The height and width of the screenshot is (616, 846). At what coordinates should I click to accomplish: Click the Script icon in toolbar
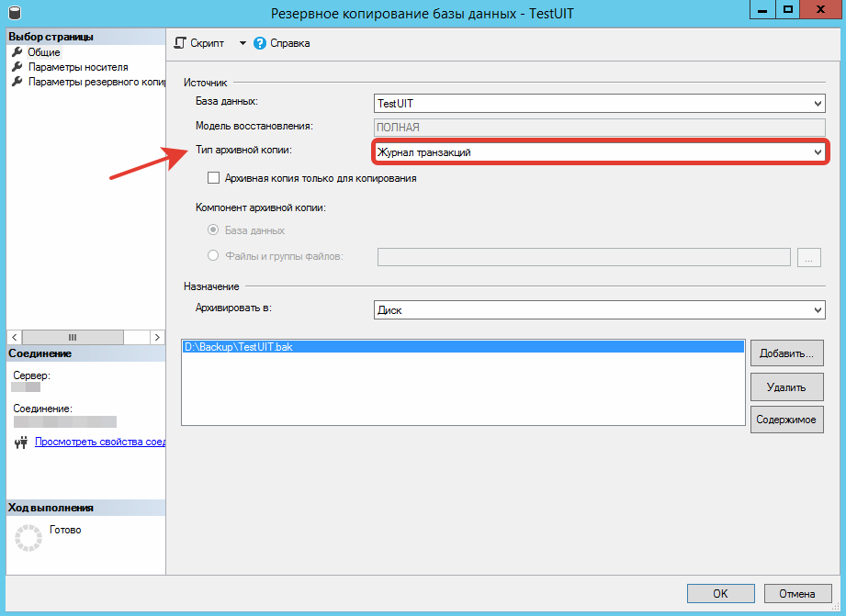point(181,43)
